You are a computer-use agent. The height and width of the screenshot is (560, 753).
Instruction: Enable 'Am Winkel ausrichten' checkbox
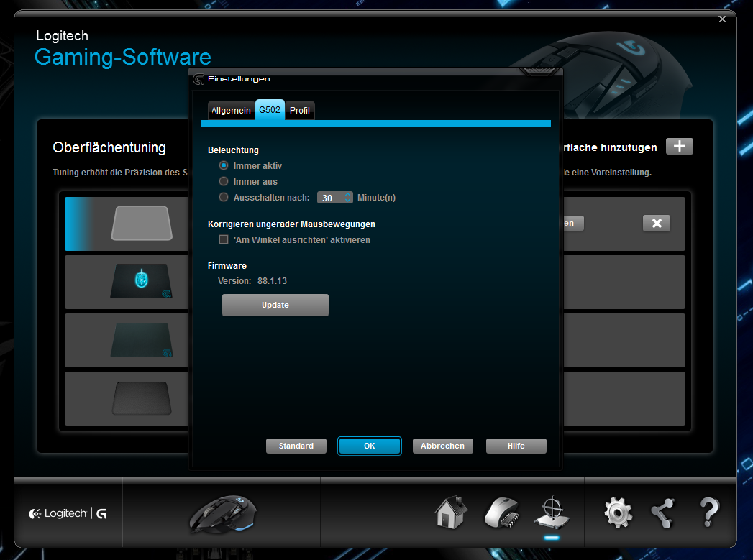coord(223,239)
